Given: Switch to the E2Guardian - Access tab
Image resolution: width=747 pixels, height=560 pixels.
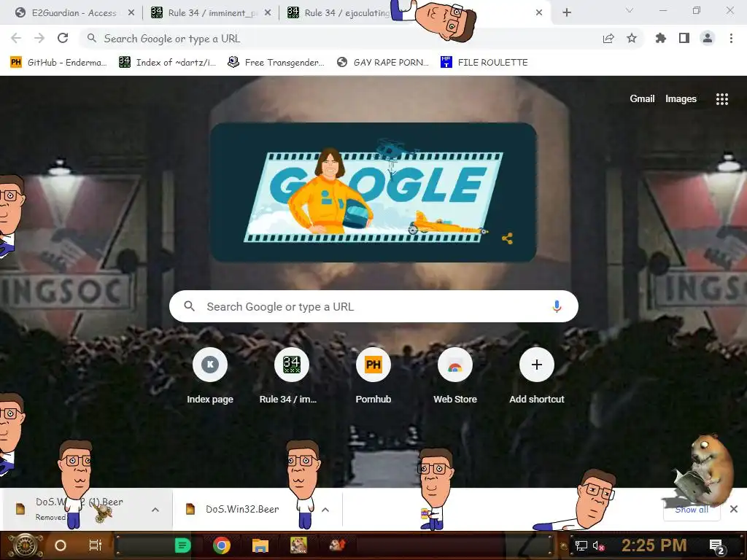Looking at the screenshot, I should pyautogui.click(x=74, y=13).
